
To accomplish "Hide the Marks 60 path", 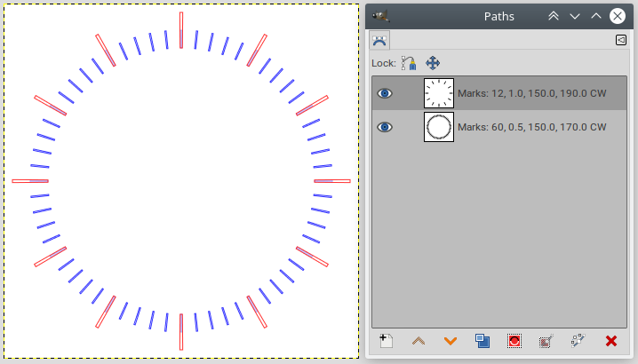I will [384, 127].
